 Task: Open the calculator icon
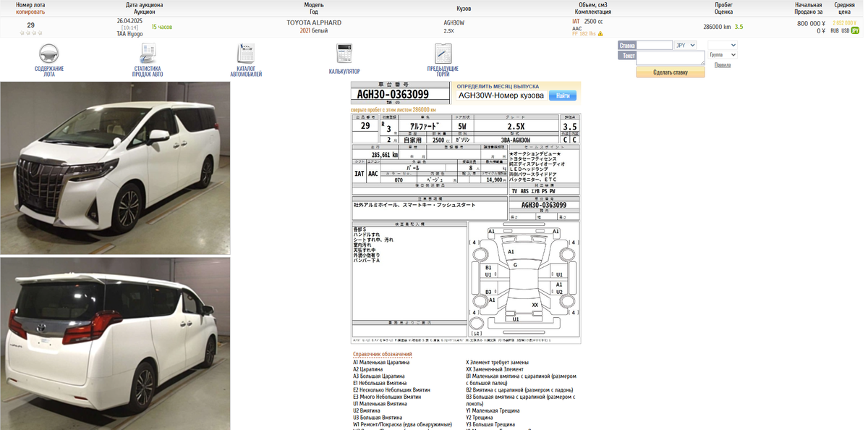pos(344,54)
